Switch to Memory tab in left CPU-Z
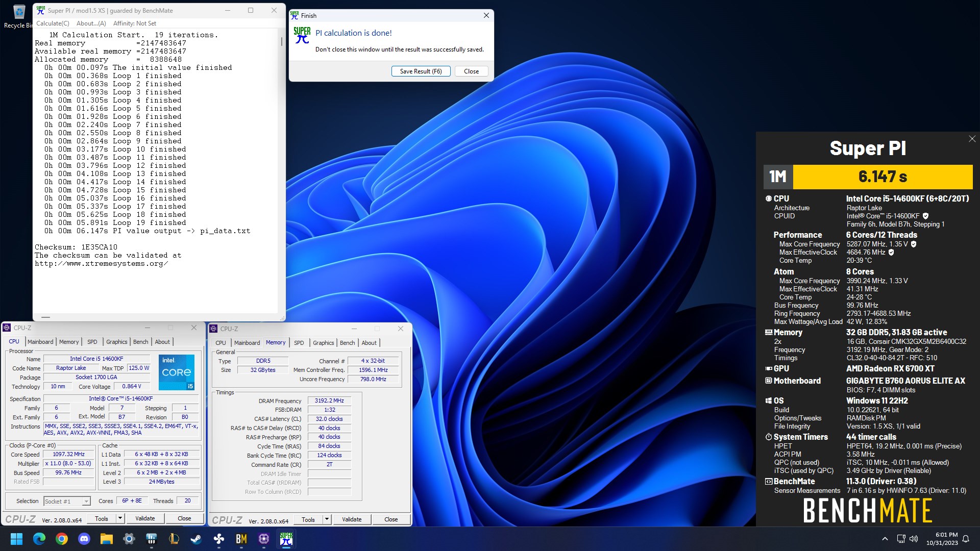The height and width of the screenshot is (551, 980). coord(69,342)
